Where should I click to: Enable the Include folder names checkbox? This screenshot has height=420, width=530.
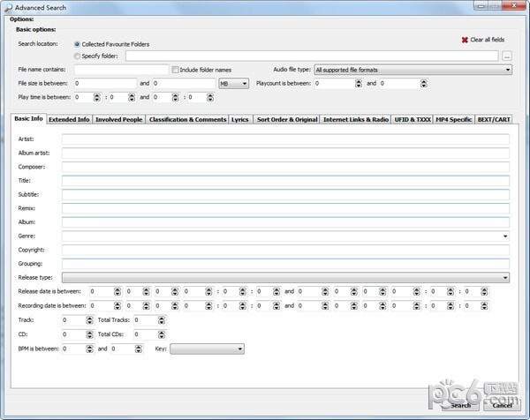tap(175, 70)
